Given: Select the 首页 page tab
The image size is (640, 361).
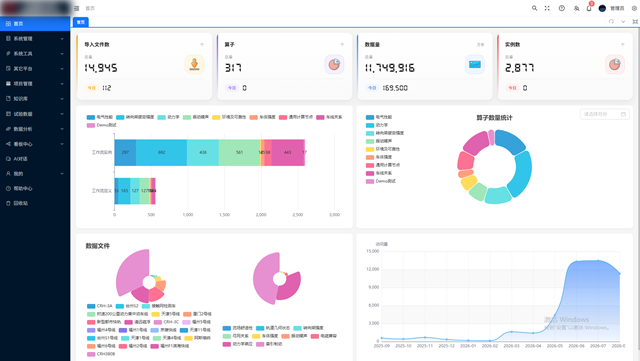Looking at the screenshot, I should pos(81,22).
